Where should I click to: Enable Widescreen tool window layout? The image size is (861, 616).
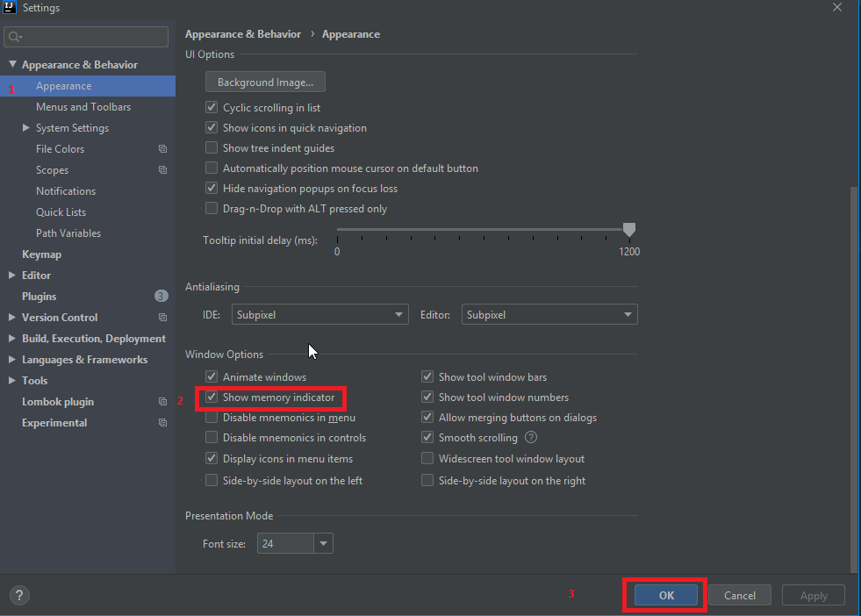(427, 458)
